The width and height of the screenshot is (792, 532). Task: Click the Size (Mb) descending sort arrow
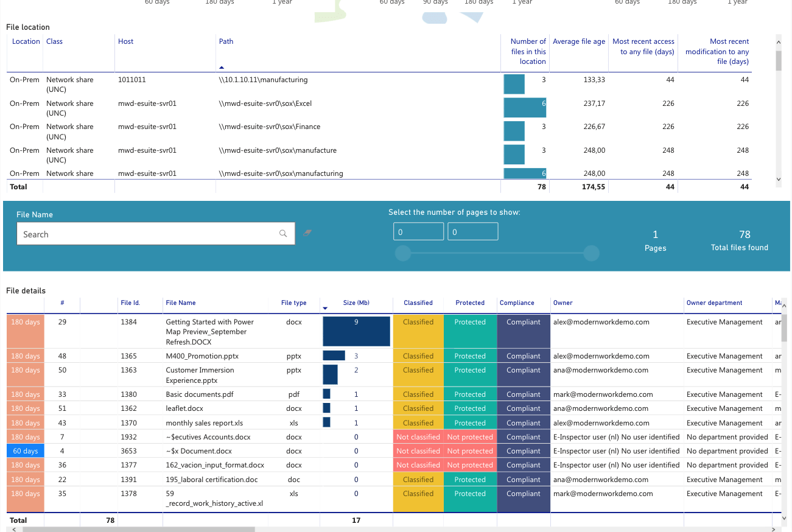325,309
